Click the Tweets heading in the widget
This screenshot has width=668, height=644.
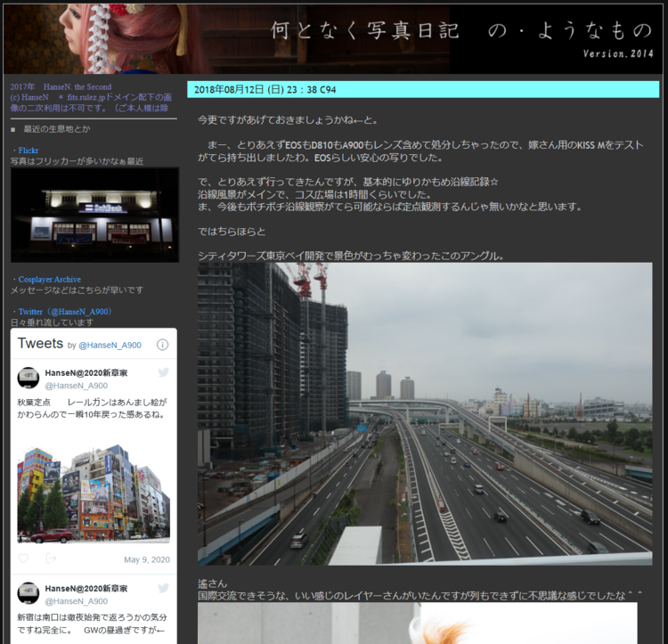click(x=40, y=343)
